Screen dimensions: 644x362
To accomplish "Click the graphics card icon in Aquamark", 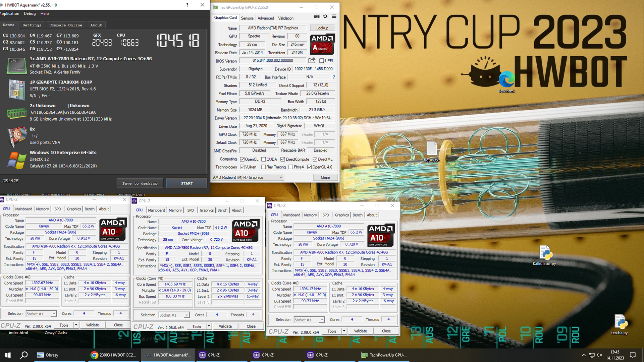I will tap(17, 136).
